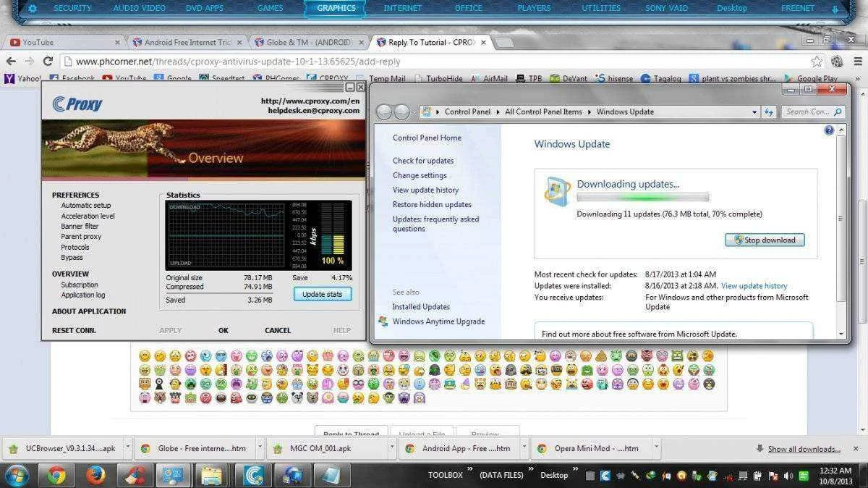Select GRAPHICS on the top dock
The image size is (868, 488).
(x=336, y=8)
